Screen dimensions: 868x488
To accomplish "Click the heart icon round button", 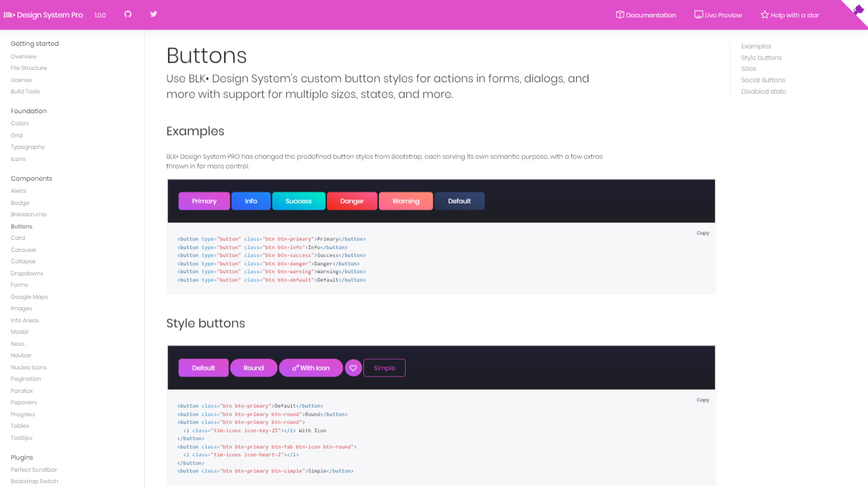I will 354,368.
